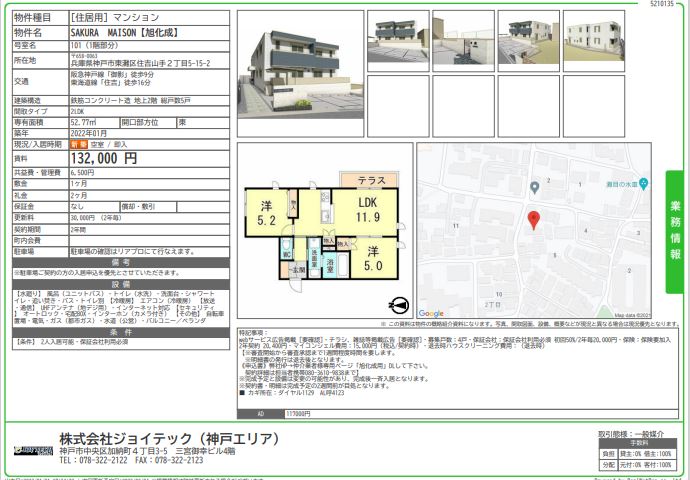Viewport: 690px width, 480px height.
Task: Click the 設備 section header
Action: pyautogui.click(x=121, y=284)
